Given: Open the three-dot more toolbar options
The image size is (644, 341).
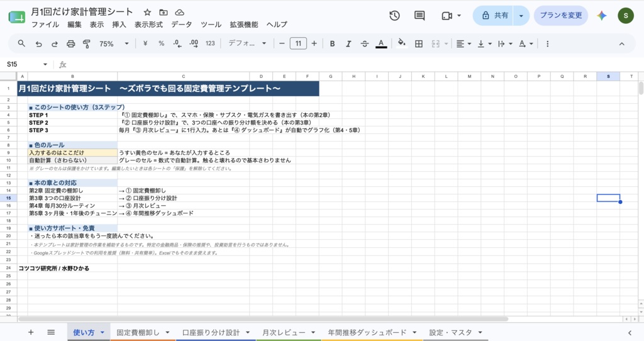Looking at the screenshot, I should [548, 43].
